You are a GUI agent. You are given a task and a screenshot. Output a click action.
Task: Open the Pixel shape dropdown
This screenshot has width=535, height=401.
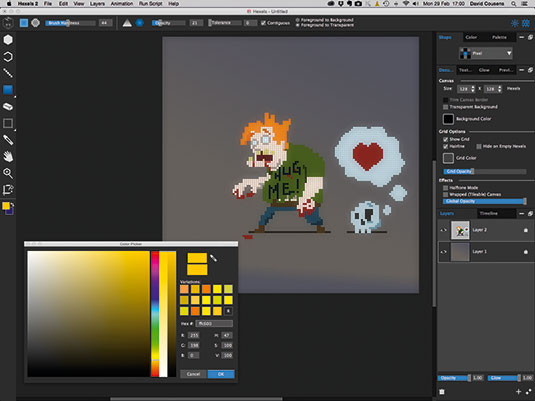click(x=486, y=53)
